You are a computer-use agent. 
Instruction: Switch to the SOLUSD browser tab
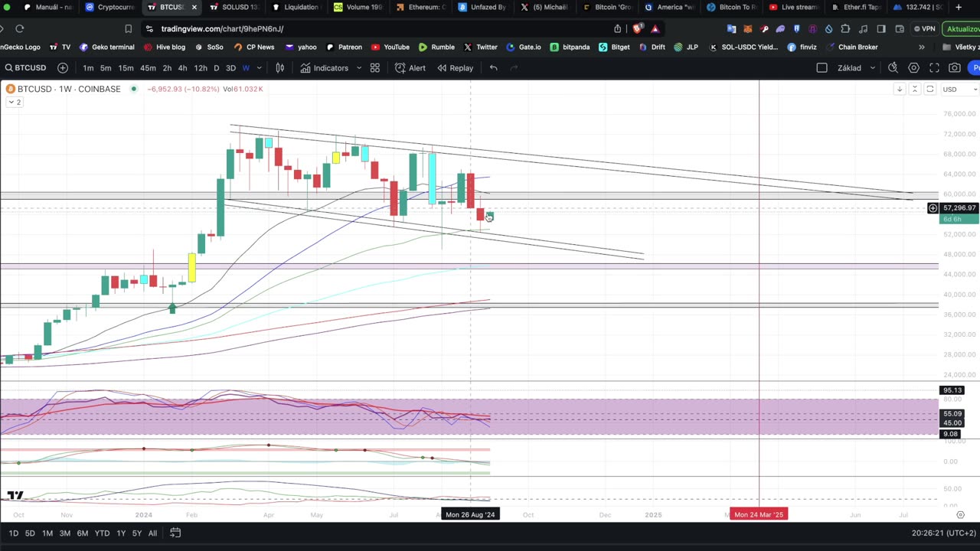click(x=235, y=7)
